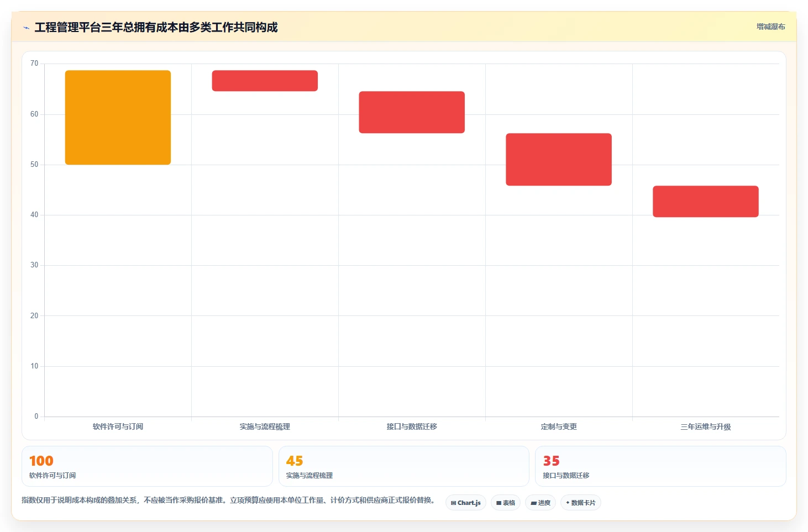Open the 45 实施与流程梳理 data card

pyautogui.click(x=404, y=466)
